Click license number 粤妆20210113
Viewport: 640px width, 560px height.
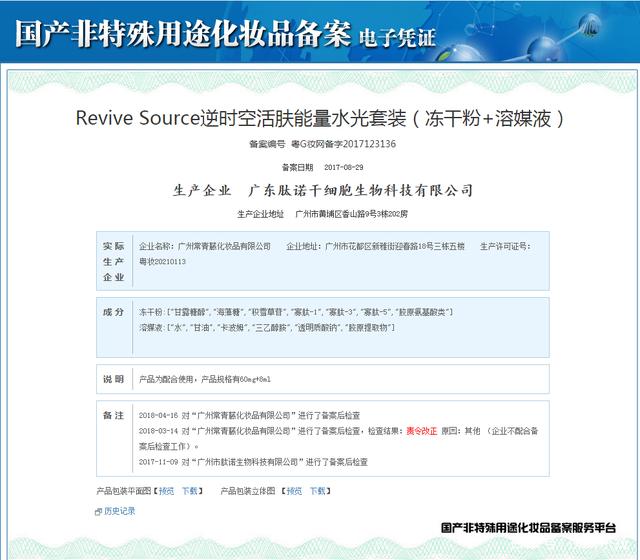point(162,262)
